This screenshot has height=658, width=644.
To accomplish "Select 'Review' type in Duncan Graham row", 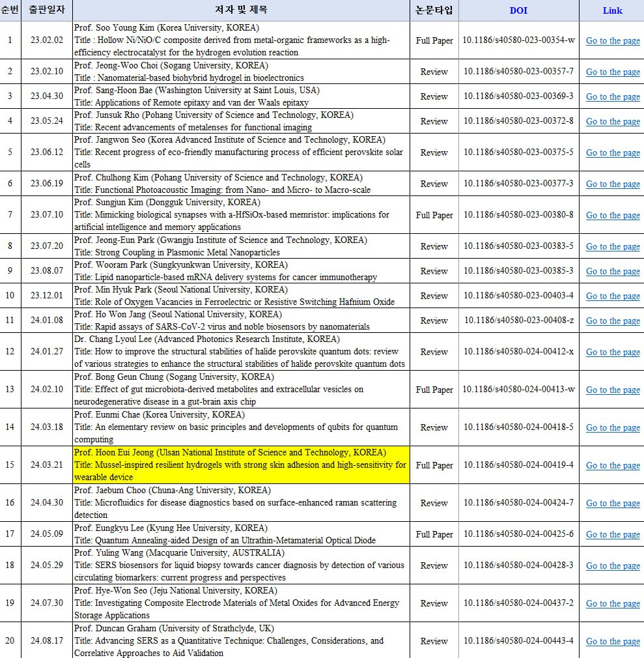I will click(x=434, y=641).
